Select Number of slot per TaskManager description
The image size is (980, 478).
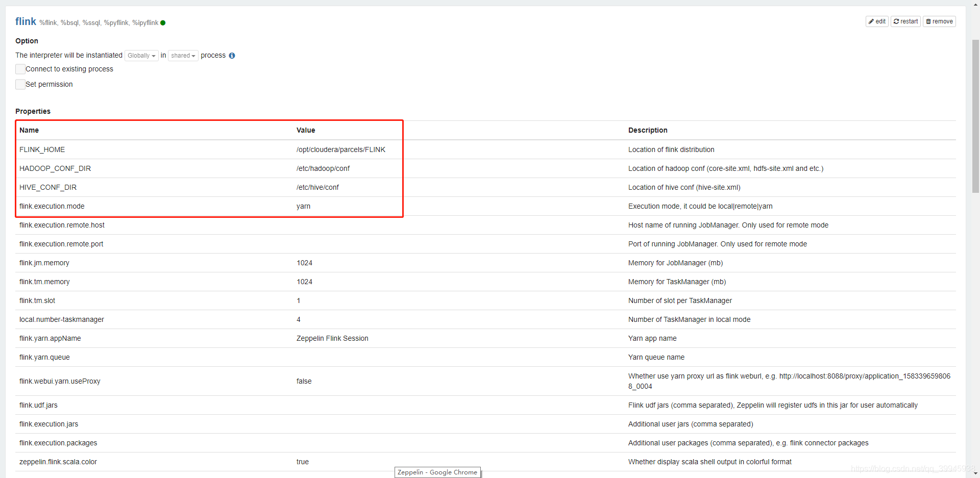pos(680,300)
